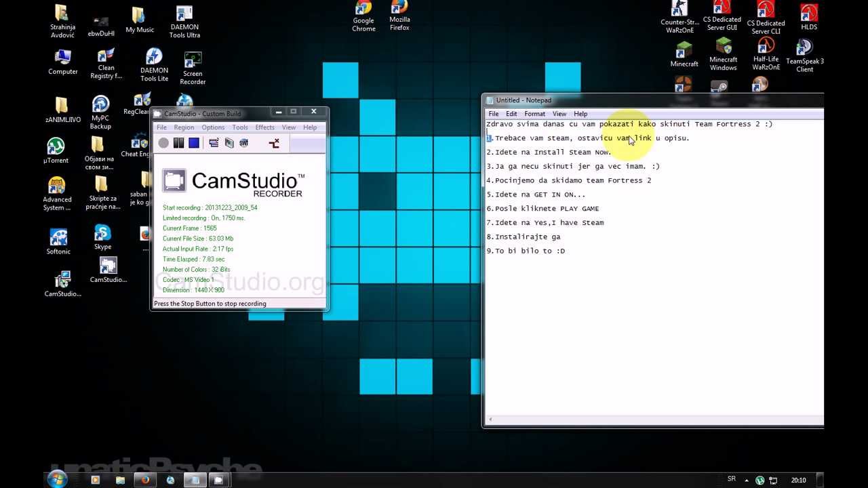The width and height of the screenshot is (868, 488).
Task: Stop recording with the blue square button
Action: pyautogui.click(x=194, y=143)
